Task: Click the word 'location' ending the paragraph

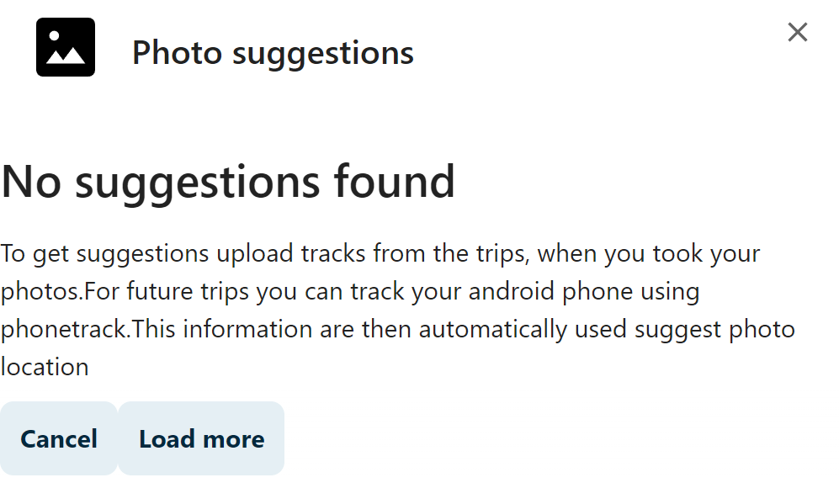Action: pos(45,367)
